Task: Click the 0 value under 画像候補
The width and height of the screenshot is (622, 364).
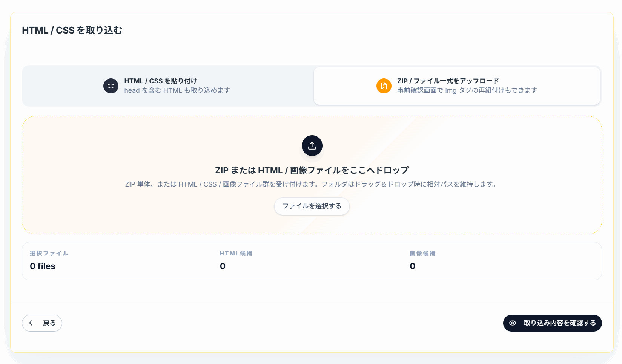Action: [x=413, y=266]
